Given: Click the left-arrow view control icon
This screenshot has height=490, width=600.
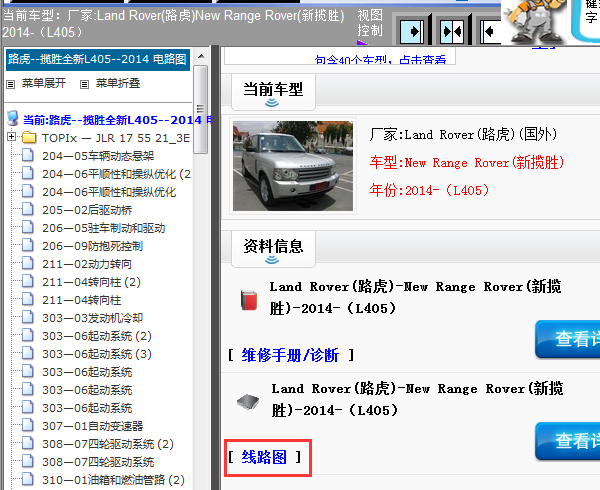Looking at the screenshot, I should pyautogui.click(x=491, y=31).
